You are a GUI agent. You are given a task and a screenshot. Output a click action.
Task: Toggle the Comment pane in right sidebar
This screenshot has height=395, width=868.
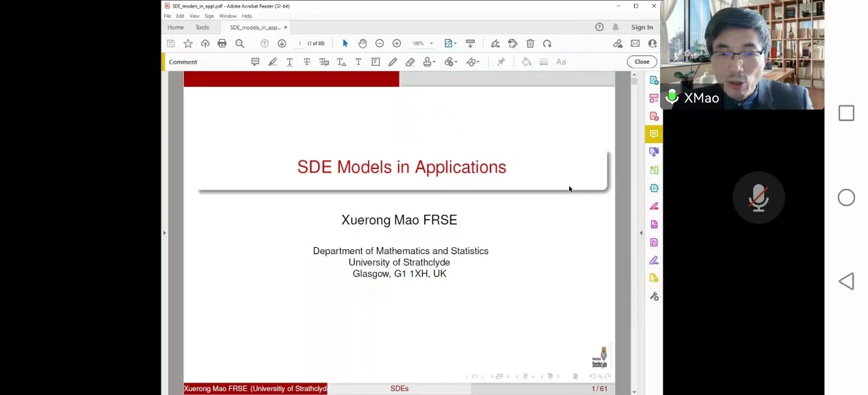click(x=654, y=134)
